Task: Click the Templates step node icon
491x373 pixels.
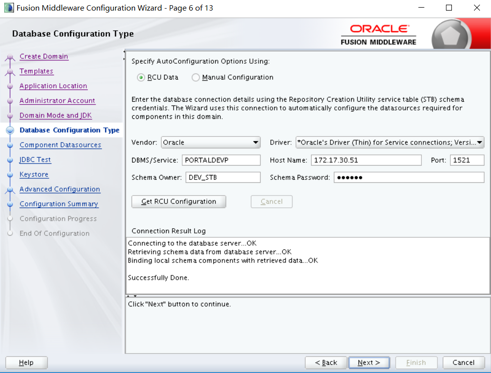Action: coord(10,72)
